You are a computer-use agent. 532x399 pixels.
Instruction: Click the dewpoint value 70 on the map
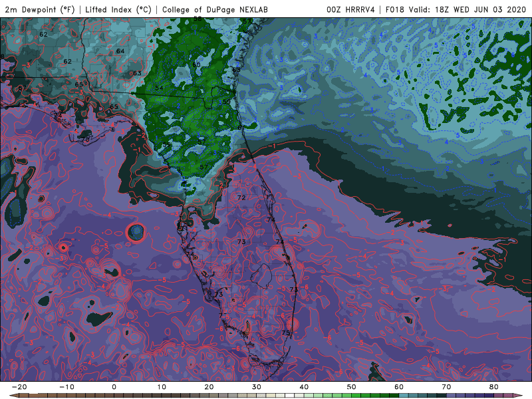85,140
